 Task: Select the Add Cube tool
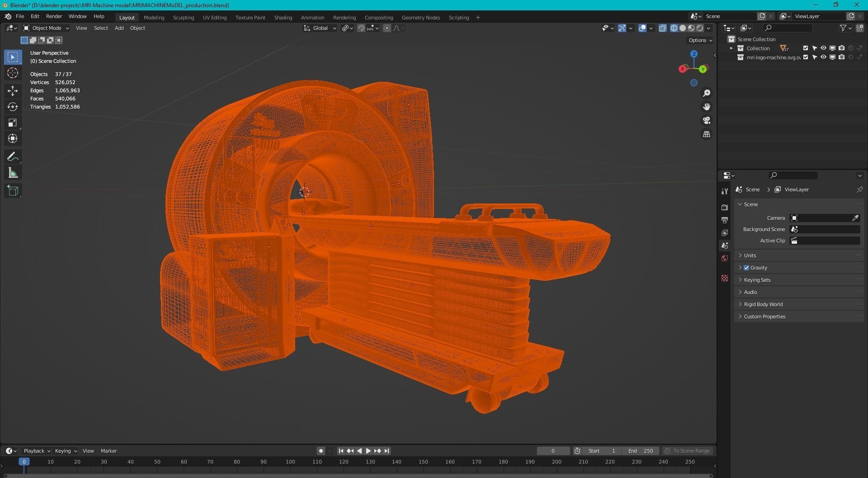(13, 191)
